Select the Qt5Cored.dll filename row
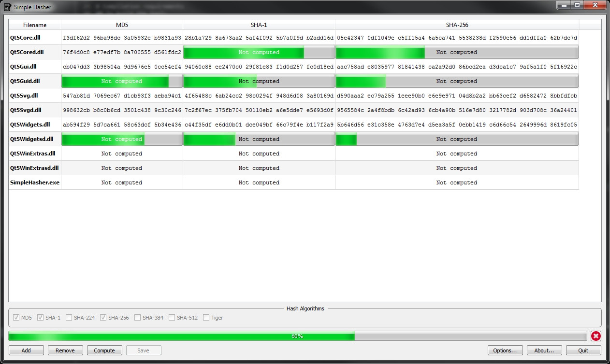 tap(35, 52)
